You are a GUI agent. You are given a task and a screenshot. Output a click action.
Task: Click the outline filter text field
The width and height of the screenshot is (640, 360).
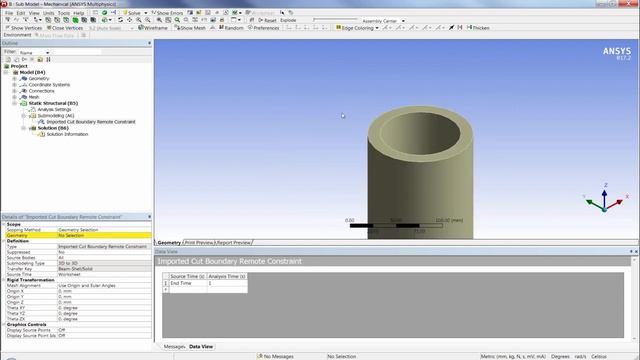point(76,52)
